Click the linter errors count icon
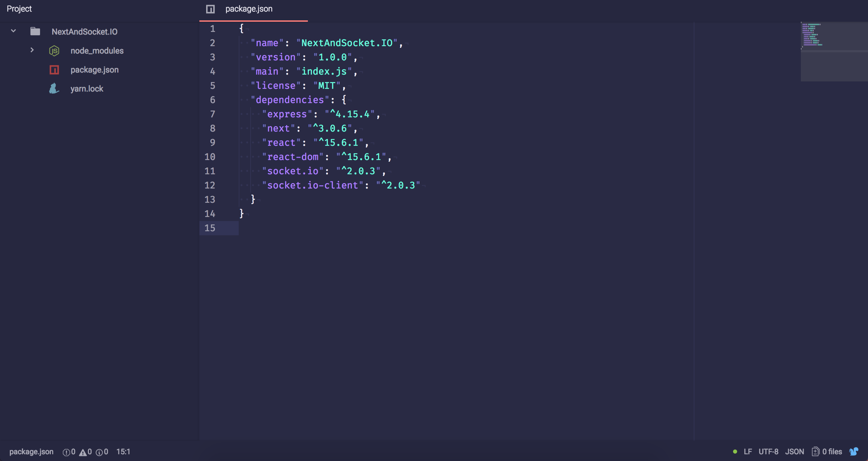 (66, 452)
